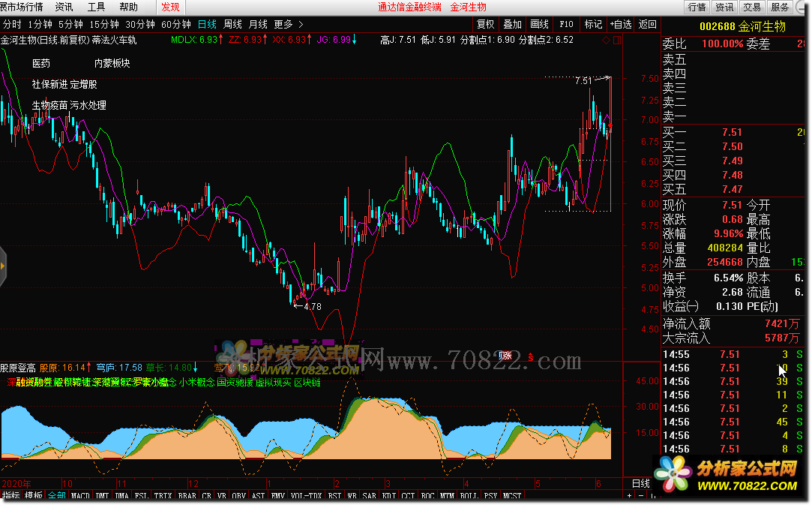Click stock code 002688 金河生物 header

(742, 26)
